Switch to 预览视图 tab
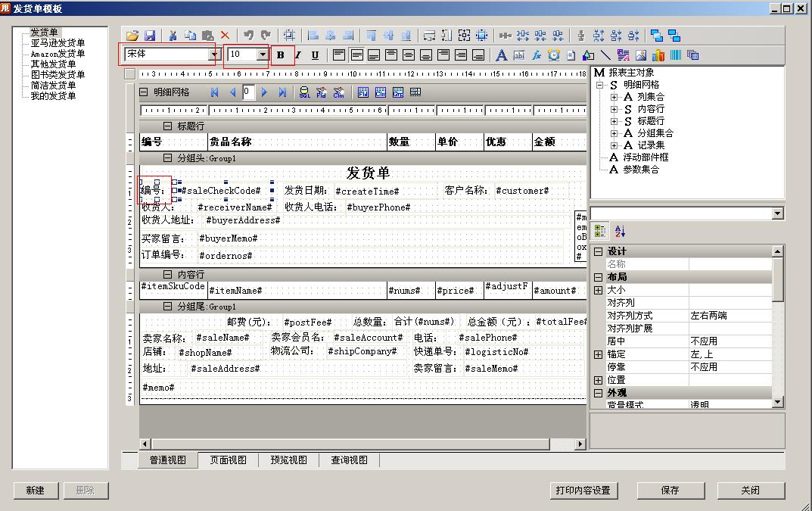 (x=288, y=460)
